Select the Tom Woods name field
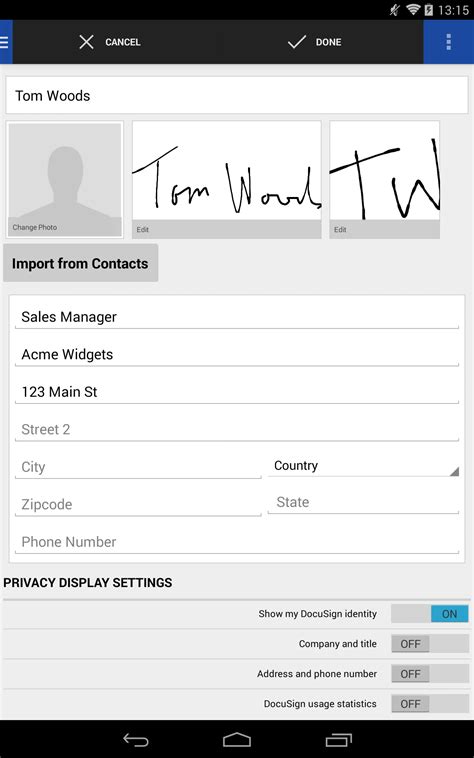This screenshot has width=474, height=758. click(237, 95)
